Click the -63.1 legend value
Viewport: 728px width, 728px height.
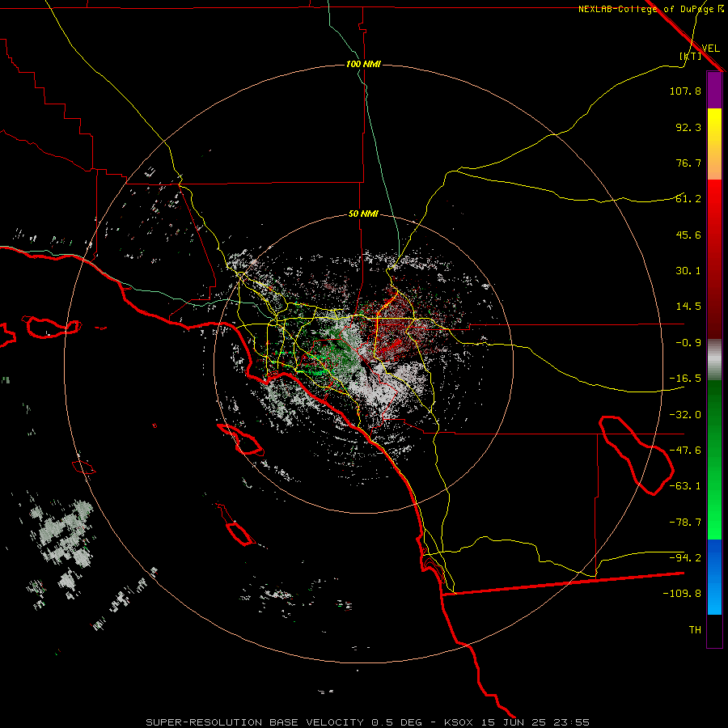click(685, 486)
